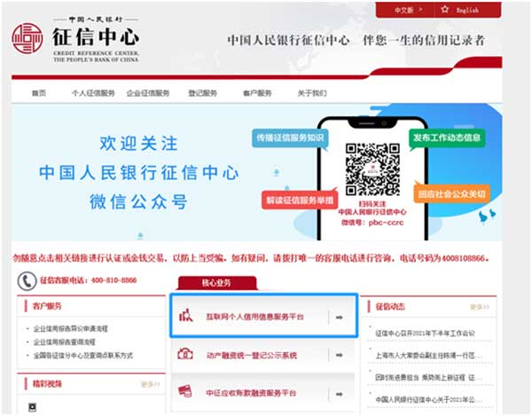
Task: Open 关于我们 menu item
Action: (312, 93)
